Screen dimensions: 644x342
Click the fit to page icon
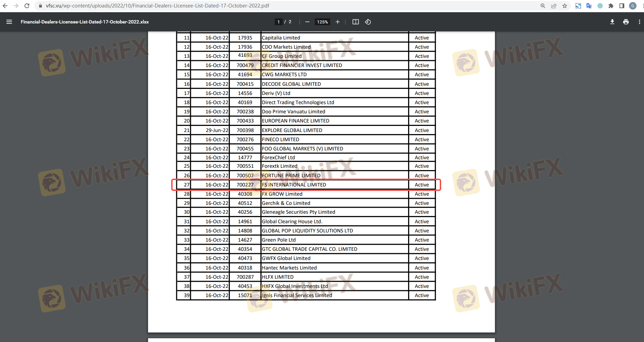click(x=355, y=22)
